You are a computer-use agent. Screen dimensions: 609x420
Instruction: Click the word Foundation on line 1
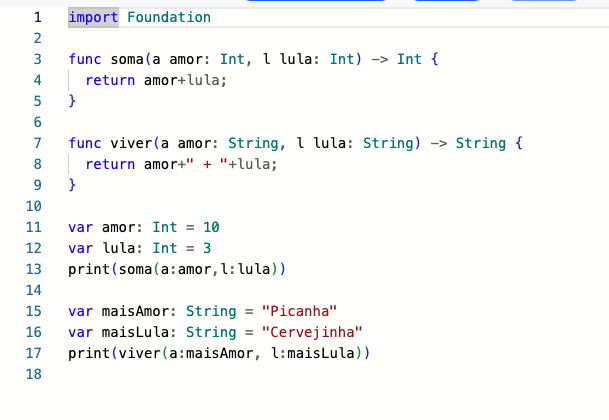pos(169,17)
